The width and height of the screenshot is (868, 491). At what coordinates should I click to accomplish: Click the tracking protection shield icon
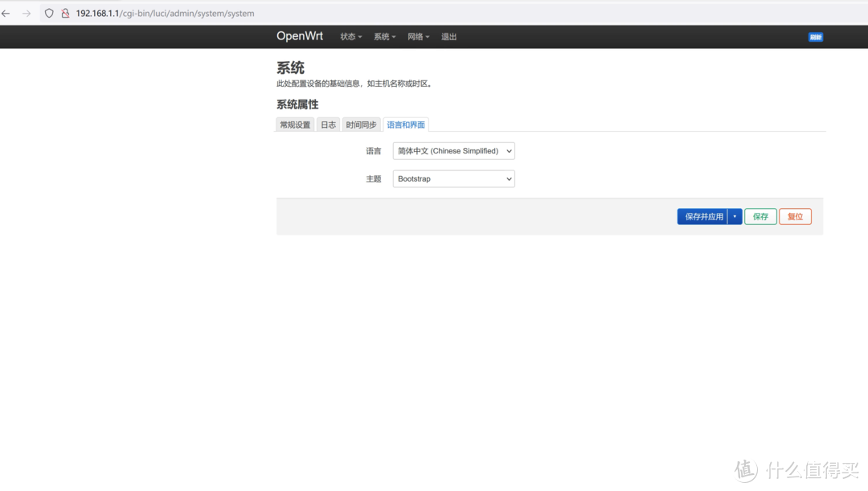tap(47, 13)
